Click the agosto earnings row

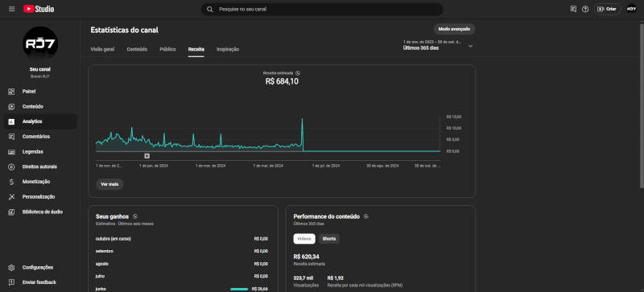[182, 264]
